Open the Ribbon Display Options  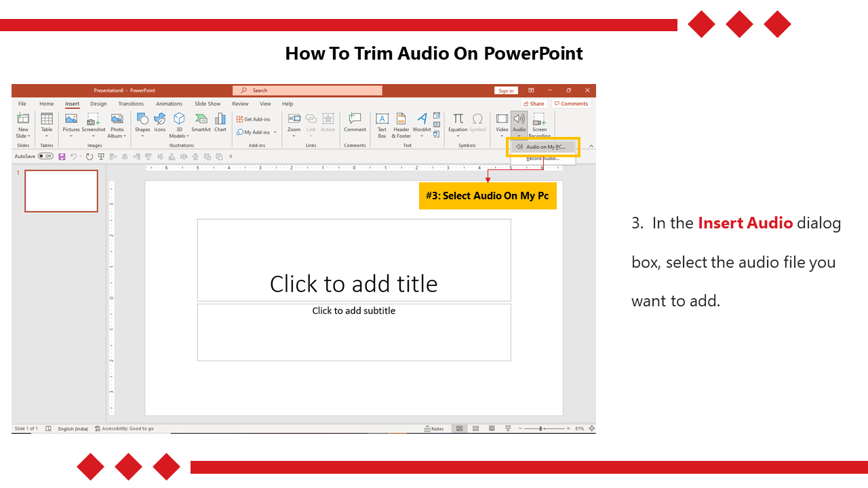(531, 90)
